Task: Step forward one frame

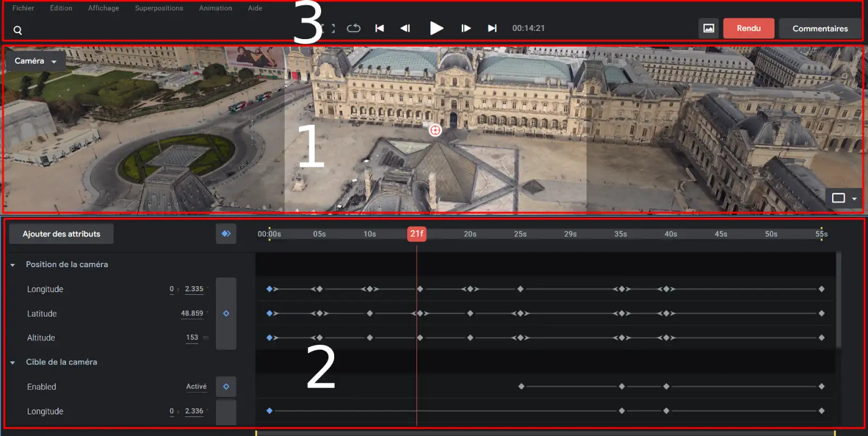Action: (466, 28)
